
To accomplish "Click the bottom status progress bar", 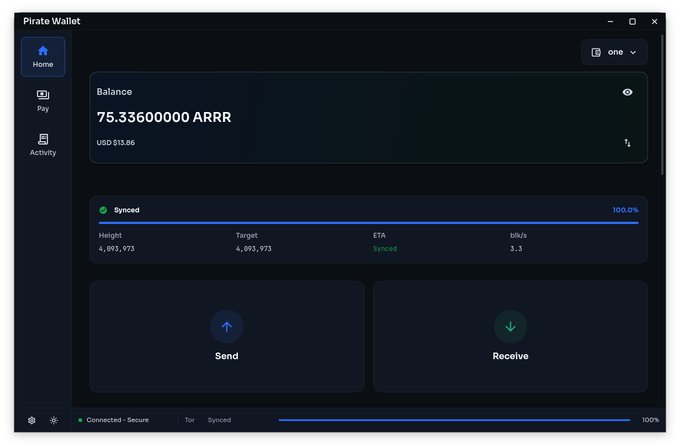I will point(454,420).
